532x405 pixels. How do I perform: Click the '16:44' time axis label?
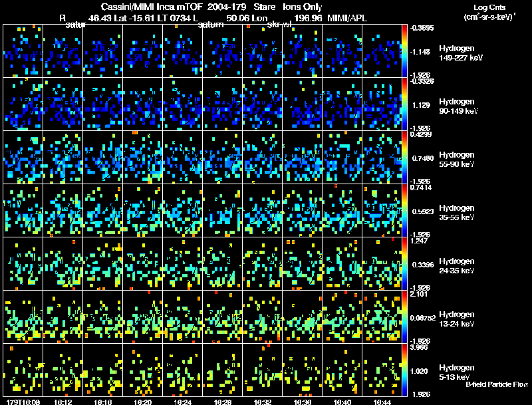382,402
